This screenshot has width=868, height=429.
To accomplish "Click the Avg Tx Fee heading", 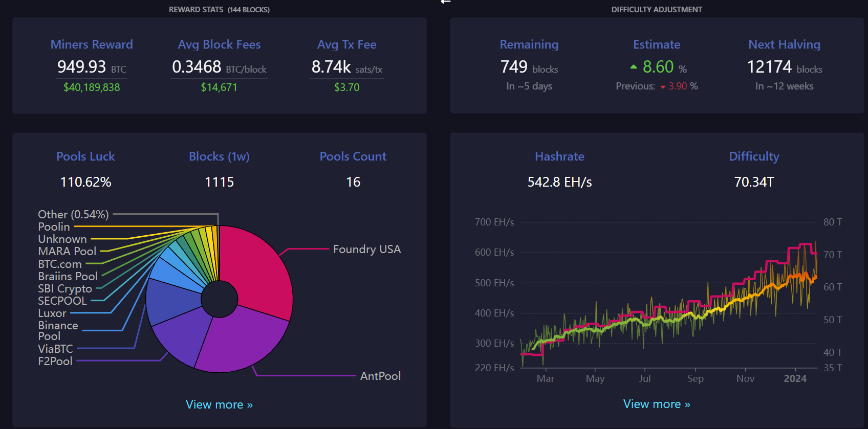I will click(347, 44).
